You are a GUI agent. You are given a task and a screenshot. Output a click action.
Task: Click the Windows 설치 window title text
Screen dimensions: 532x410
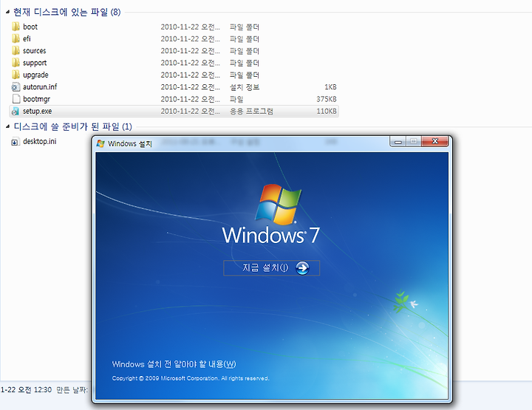[x=130, y=144]
